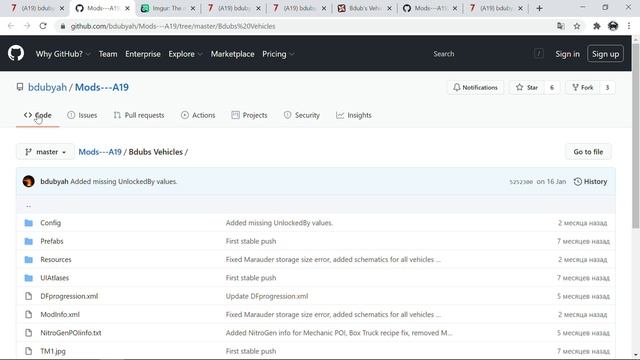
Task: Expand the Explore dropdown
Action: (185, 54)
